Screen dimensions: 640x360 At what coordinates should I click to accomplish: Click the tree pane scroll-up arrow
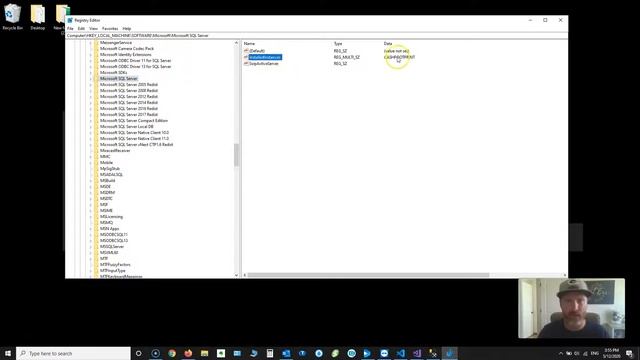pos(236,42)
